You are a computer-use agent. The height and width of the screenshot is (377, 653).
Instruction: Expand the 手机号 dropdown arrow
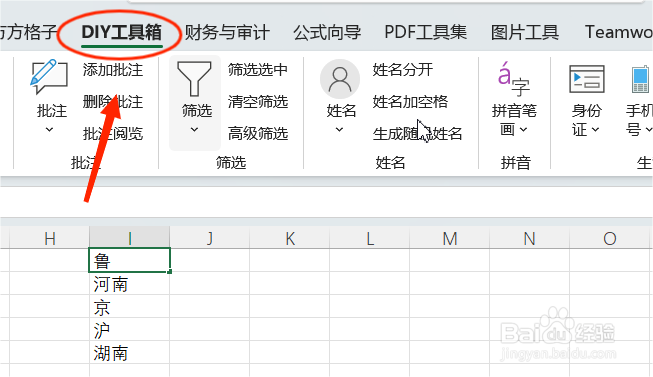[648, 130]
